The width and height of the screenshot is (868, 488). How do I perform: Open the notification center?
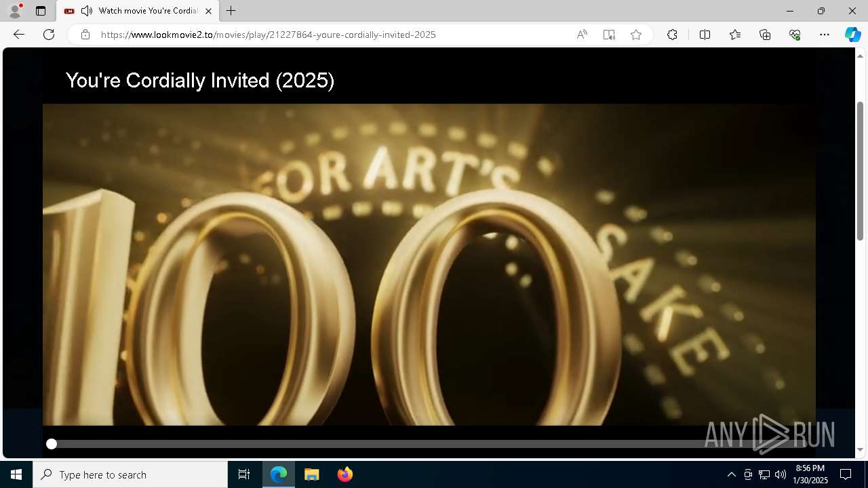point(846,474)
